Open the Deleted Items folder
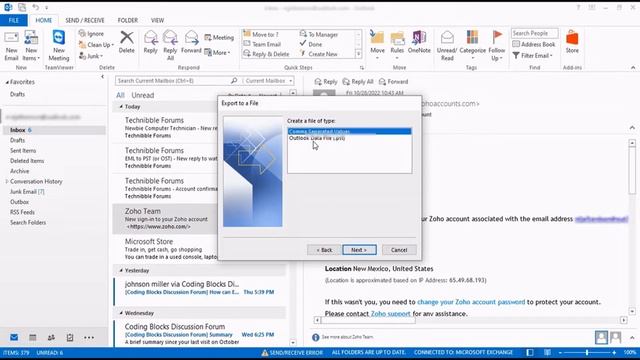The height and width of the screenshot is (360, 640). tap(27, 161)
